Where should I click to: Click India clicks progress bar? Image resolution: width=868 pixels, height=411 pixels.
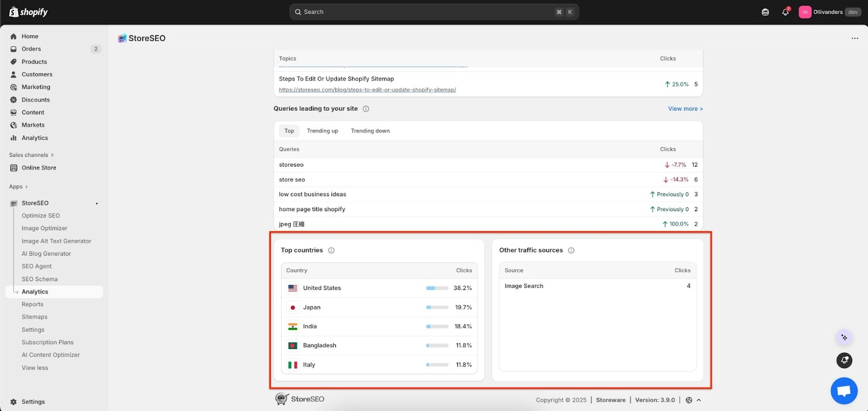click(437, 326)
